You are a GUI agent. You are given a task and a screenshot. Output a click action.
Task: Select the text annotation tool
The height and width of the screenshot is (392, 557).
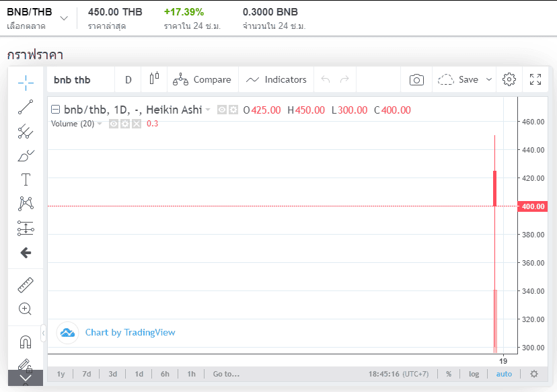coord(26,180)
